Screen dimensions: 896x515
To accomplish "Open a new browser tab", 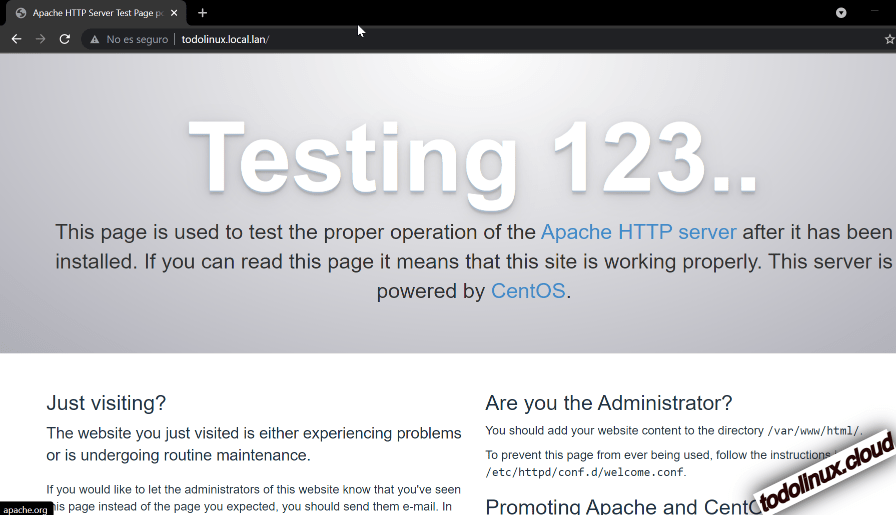I will [202, 13].
